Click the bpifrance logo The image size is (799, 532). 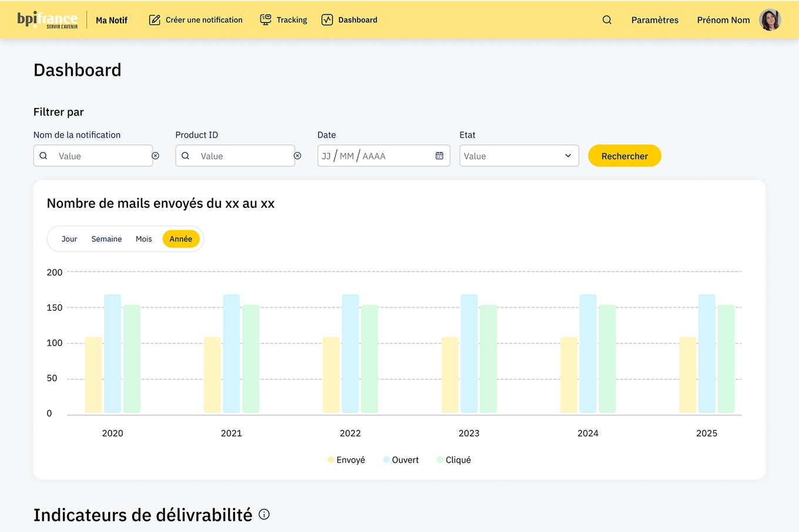coord(48,20)
